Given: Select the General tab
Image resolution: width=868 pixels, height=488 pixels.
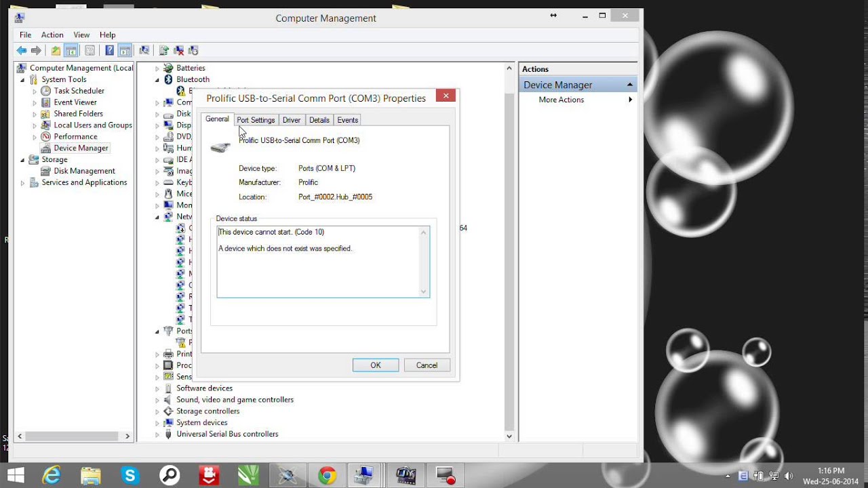Looking at the screenshot, I should click(217, 119).
